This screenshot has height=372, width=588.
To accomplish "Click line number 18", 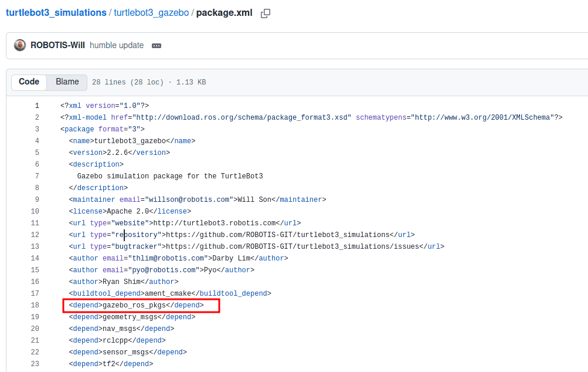I will tap(35, 305).
